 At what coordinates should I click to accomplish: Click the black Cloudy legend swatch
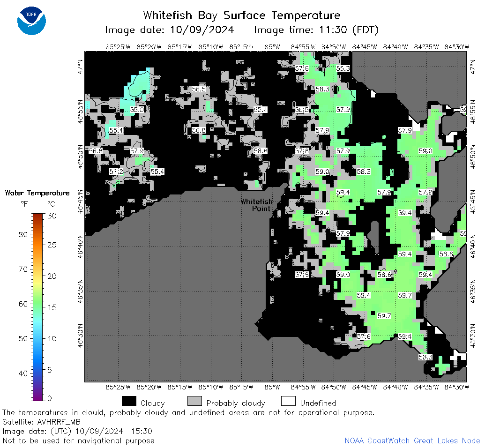point(129,401)
